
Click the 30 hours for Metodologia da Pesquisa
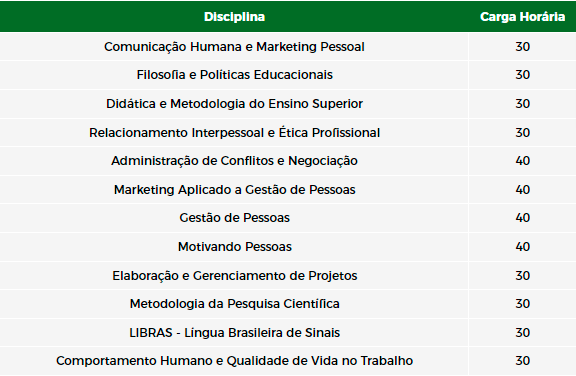(522, 304)
